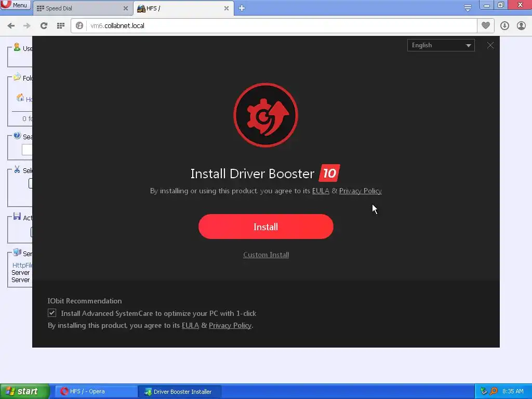Click the HFS user icon
This screenshot has height=399, width=532.
[x=17, y=47]
